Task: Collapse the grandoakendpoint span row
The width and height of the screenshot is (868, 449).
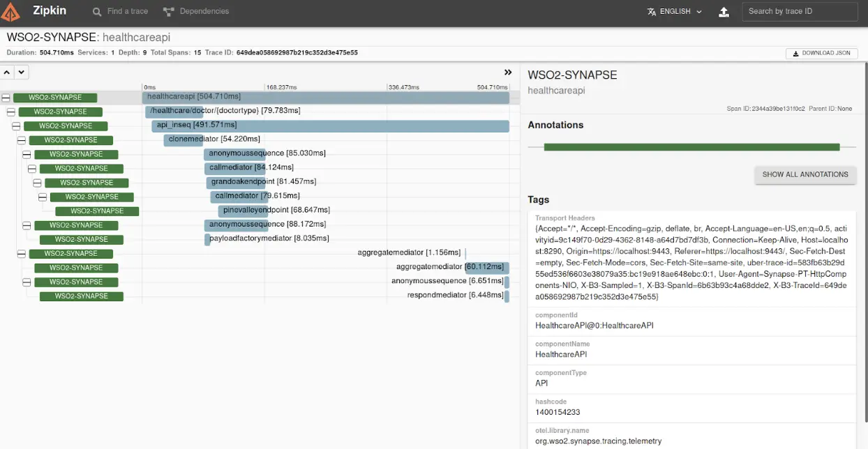Action: [x=37, y=183]
